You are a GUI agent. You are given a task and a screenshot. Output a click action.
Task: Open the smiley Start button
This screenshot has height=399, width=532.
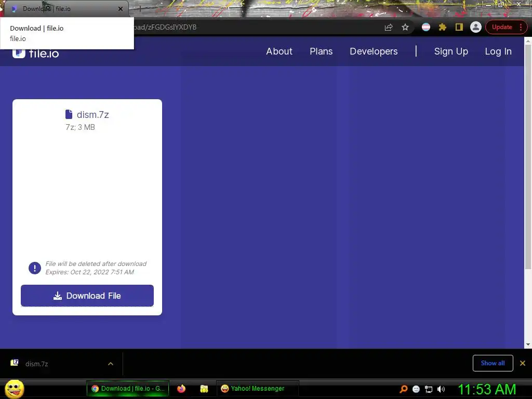pyautogui.click(x=14, y=389)
